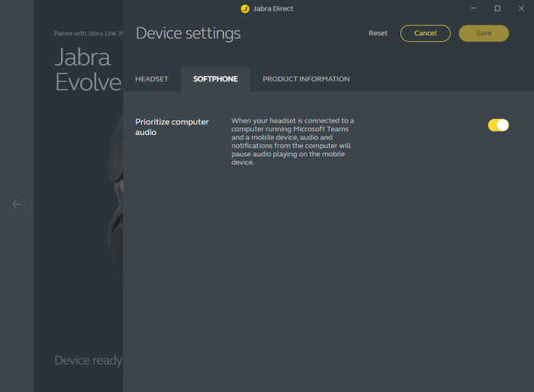This screenshot has width=534, height=392.
Task: Click the setting description paragraph
Action: point(292,141)
